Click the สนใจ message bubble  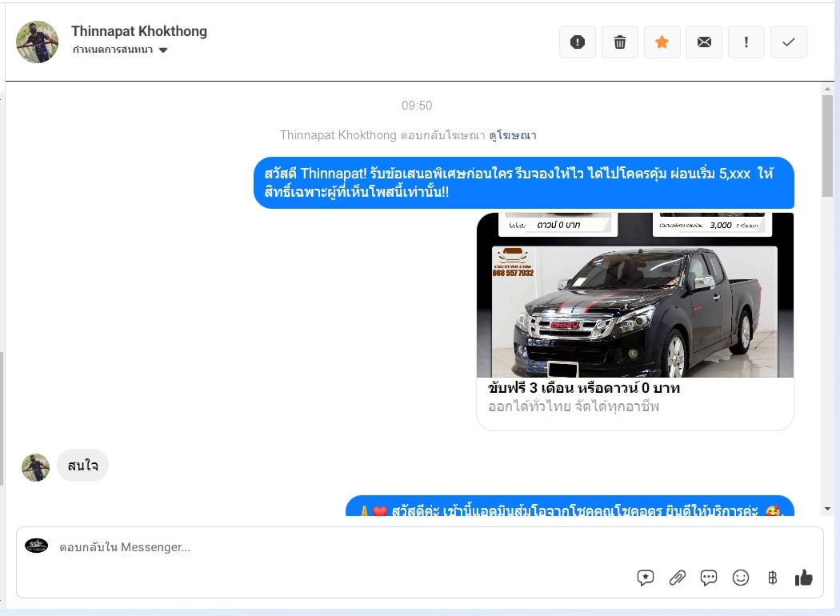(82, 466)
